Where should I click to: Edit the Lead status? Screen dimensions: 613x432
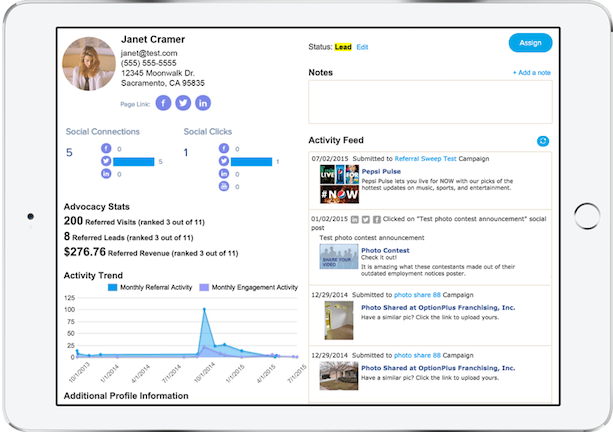(362, 47)
